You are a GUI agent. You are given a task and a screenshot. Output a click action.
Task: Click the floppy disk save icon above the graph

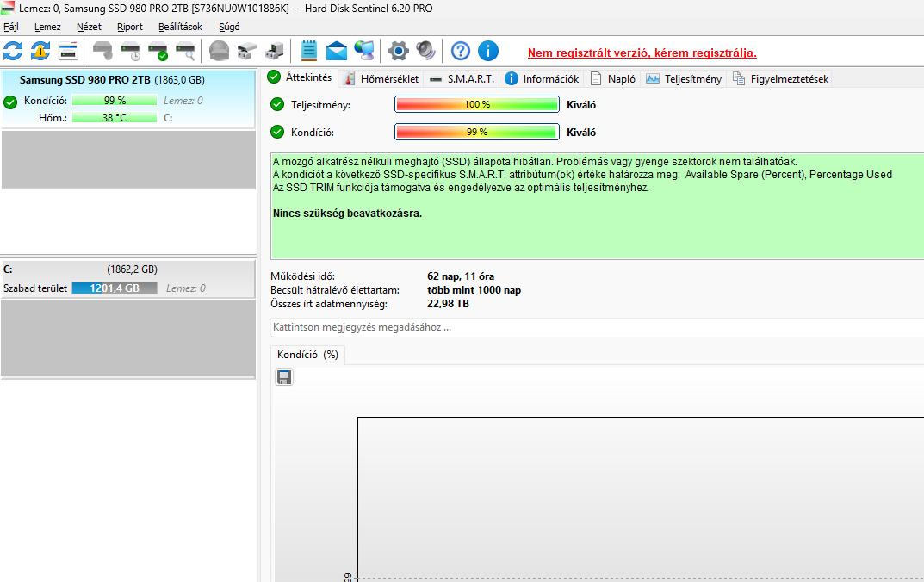[284, 377]
